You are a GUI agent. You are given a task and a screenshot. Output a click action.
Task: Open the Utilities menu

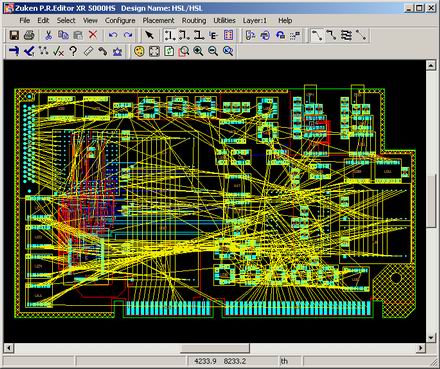click(224, 20)
